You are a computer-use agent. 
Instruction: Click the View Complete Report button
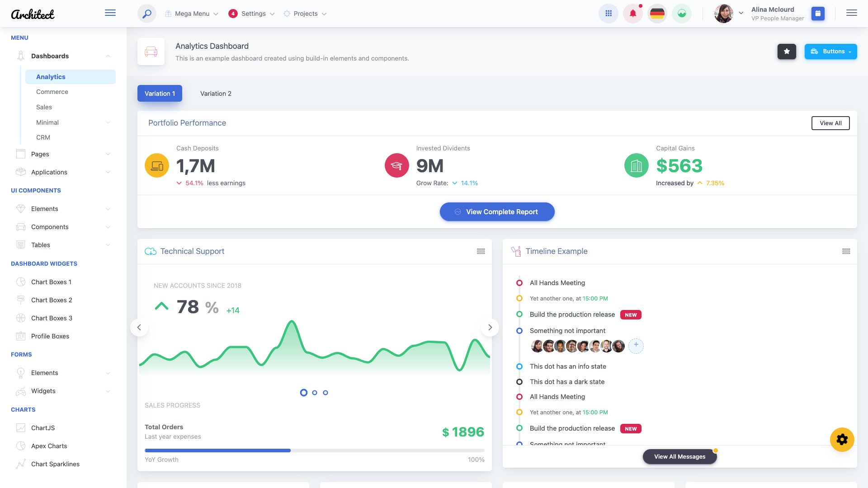(497, 211)
